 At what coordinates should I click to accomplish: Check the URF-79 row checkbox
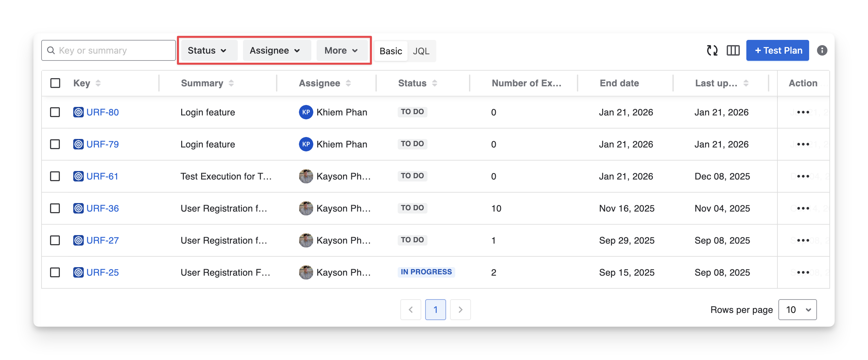coord(55,144)
